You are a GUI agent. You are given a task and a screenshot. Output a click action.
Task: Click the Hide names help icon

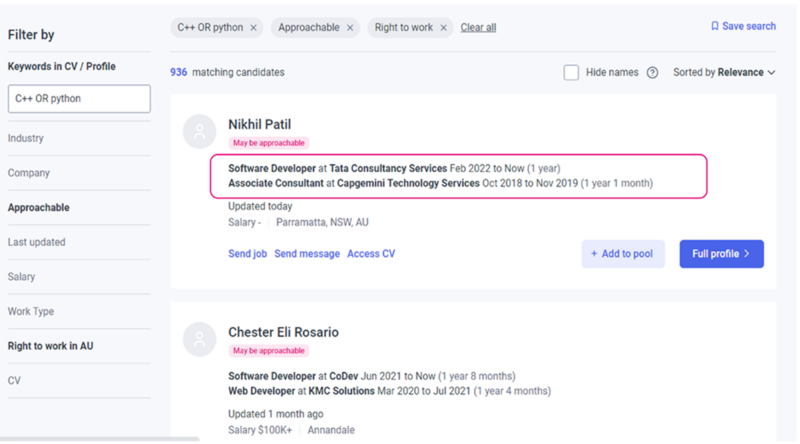click(652, 73)
